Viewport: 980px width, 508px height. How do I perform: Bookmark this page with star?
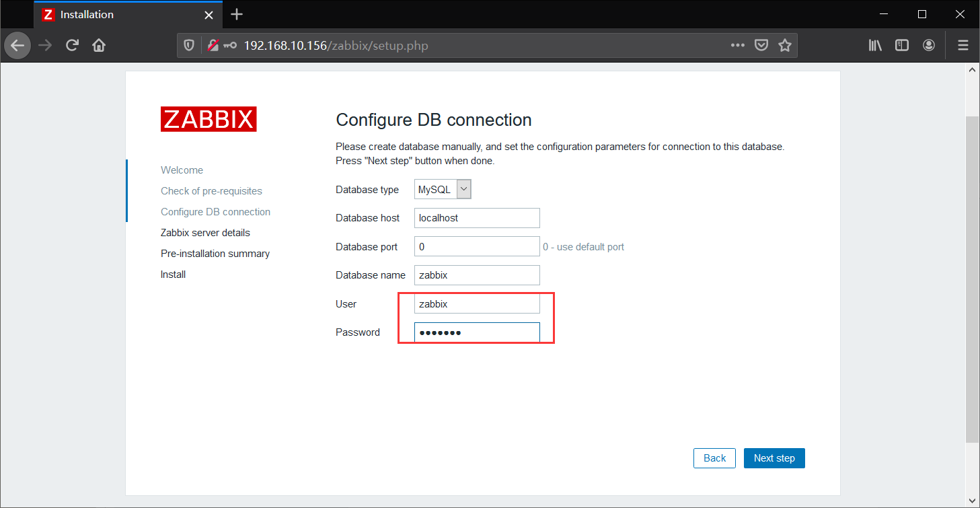point(784,46)
